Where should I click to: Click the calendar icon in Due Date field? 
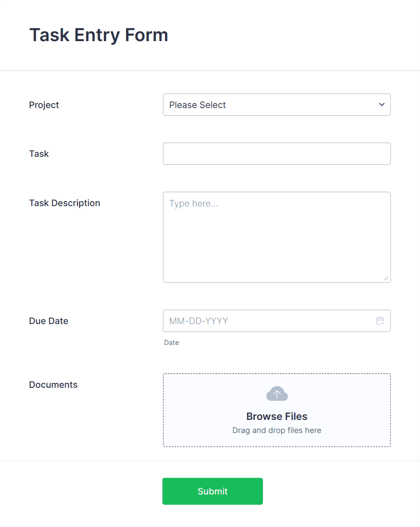tap(380, 321)
